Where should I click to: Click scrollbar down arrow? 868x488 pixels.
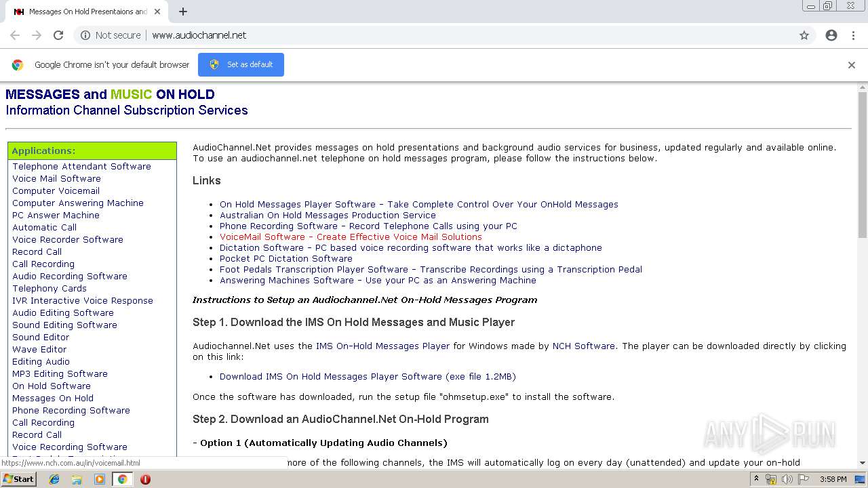coord(862,463)
